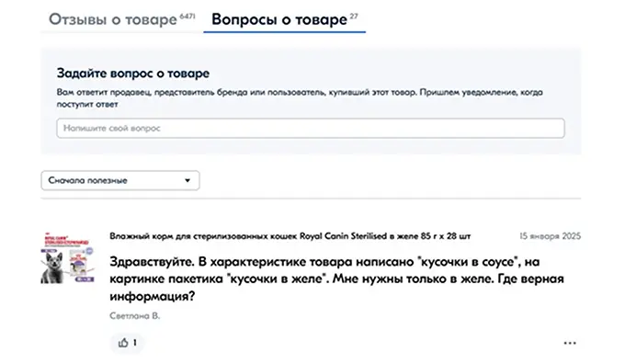
Task: Open the three-dots more options menu
Action: (570, 343)
